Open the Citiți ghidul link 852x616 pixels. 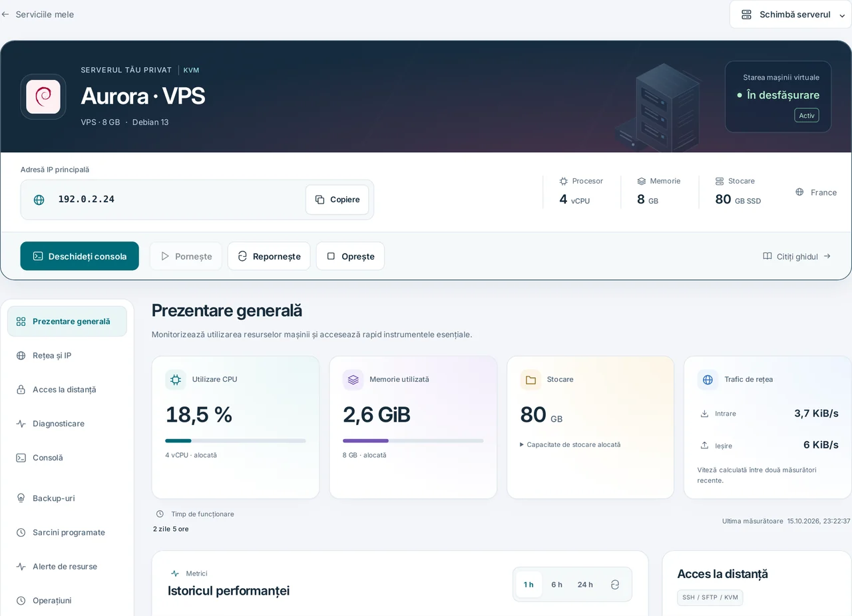click(797, 256)
